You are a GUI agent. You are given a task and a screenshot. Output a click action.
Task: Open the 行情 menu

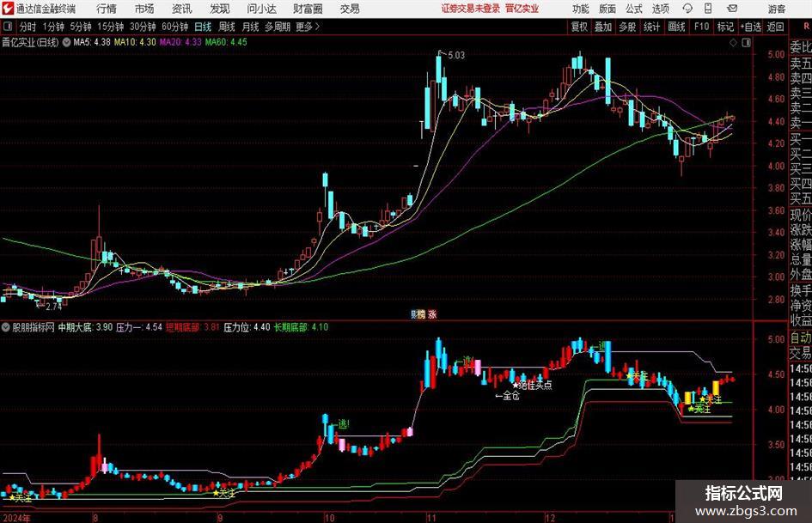[107, 9]
